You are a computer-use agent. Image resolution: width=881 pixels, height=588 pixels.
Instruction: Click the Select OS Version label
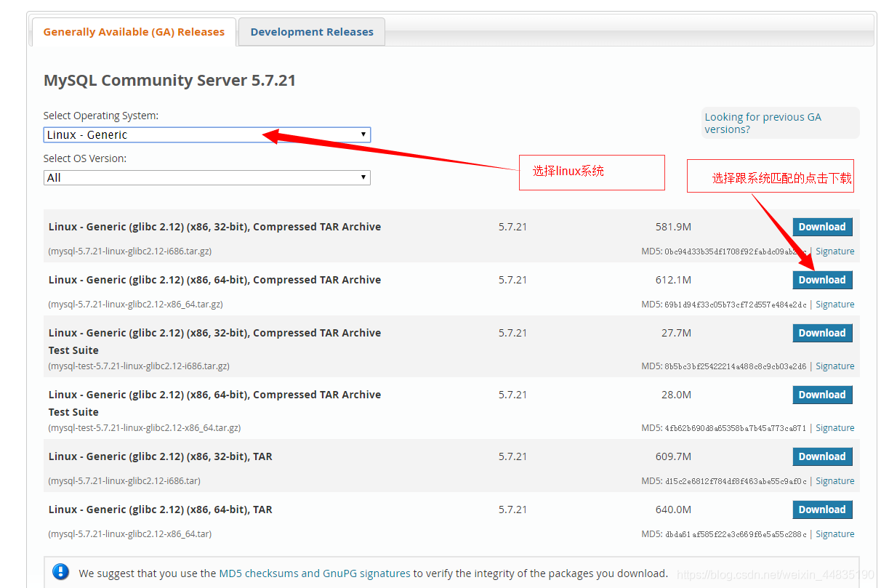(84, 158)
